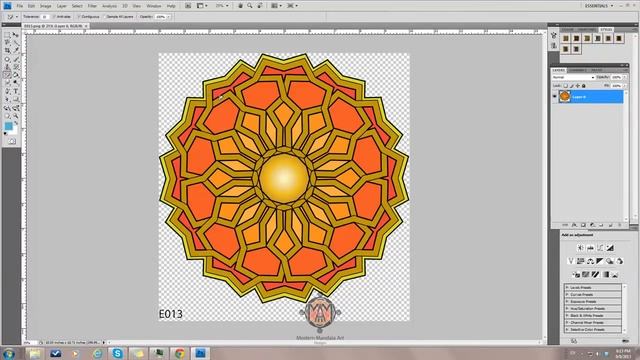Add a Gradient Map adjustment
This screenshot has height=360, width=640.
pyautogui.click(x=605, y=275)
